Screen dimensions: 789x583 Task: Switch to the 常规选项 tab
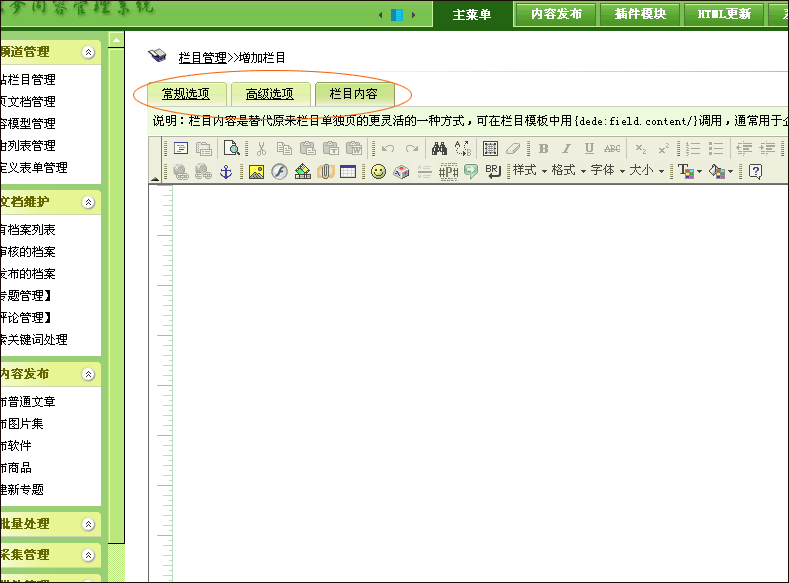point(185,94)
